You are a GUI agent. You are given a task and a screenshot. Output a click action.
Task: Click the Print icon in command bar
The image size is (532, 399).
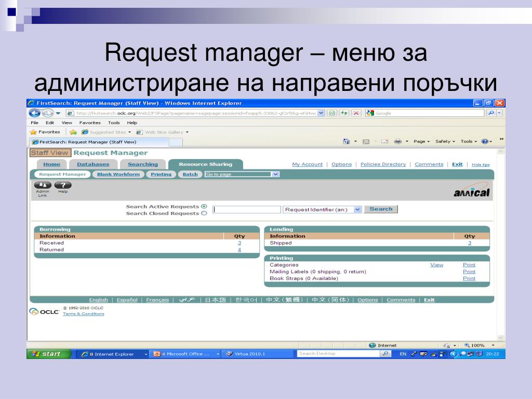397,141
